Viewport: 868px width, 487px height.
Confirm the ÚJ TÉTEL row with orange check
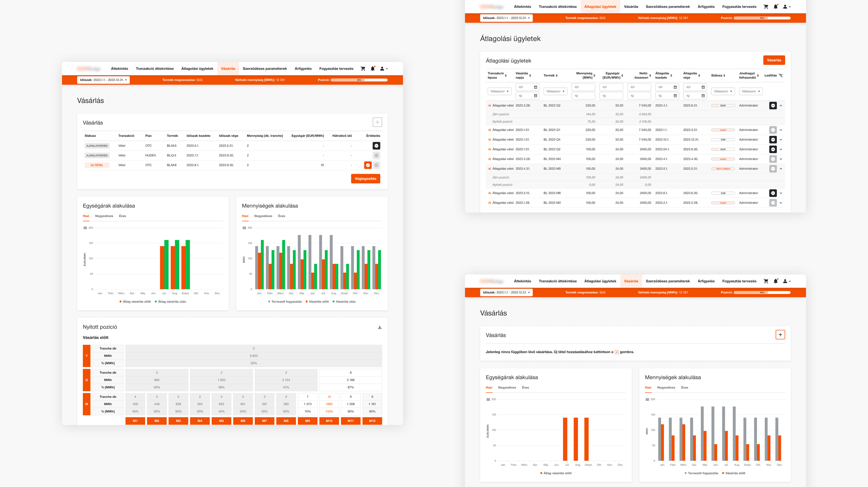coord(368,165)
